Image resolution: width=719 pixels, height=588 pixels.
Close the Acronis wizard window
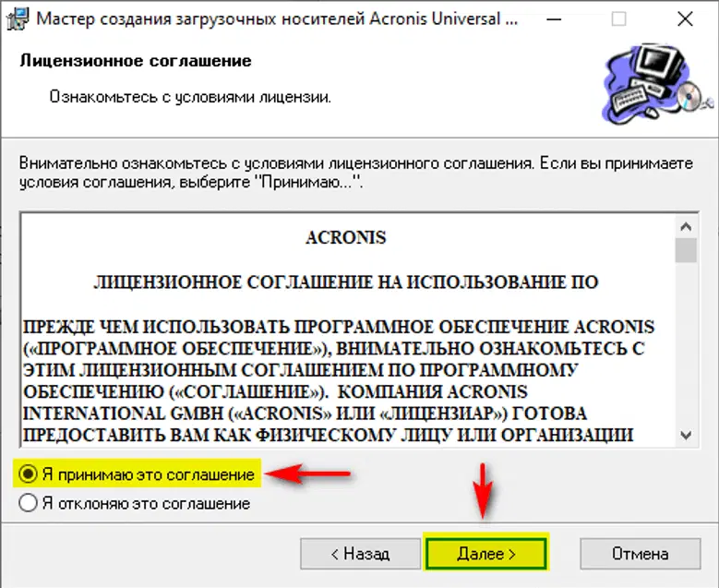coord(685,19)
